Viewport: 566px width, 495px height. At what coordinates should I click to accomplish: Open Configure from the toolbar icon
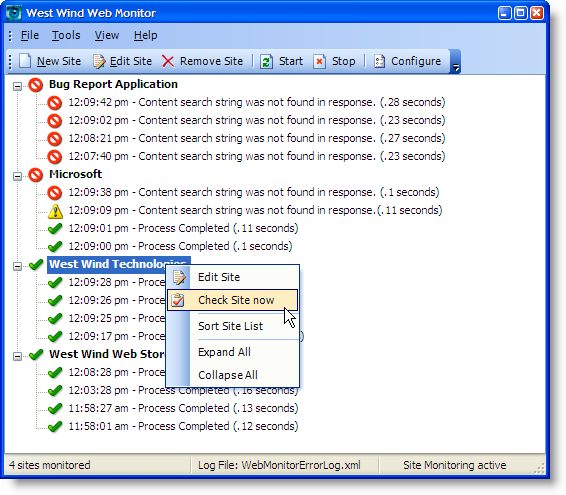(379, 61)
